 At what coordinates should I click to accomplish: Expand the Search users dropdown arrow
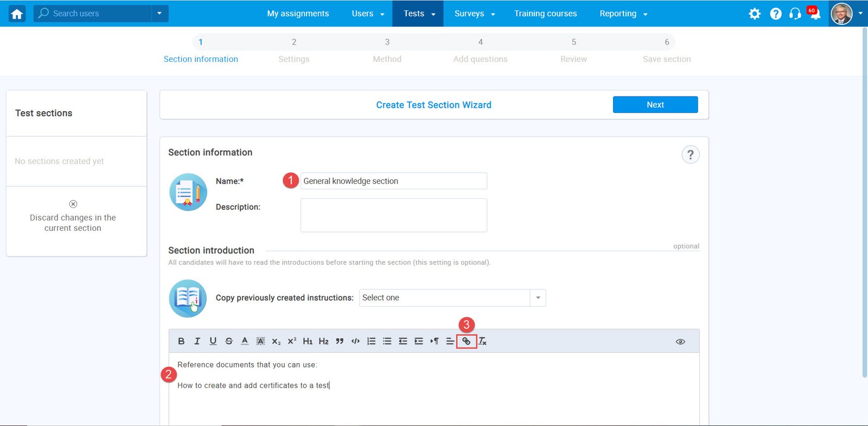point(159,14)
